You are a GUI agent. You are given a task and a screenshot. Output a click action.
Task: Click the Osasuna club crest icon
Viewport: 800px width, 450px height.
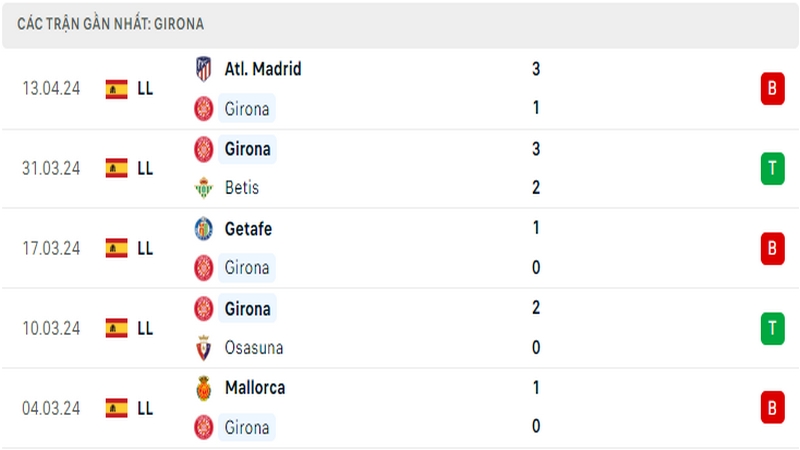coord(204,348)
